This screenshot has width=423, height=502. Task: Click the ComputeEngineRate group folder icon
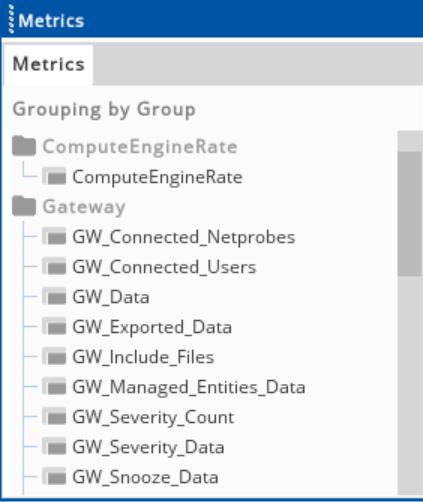coord(24,146)
